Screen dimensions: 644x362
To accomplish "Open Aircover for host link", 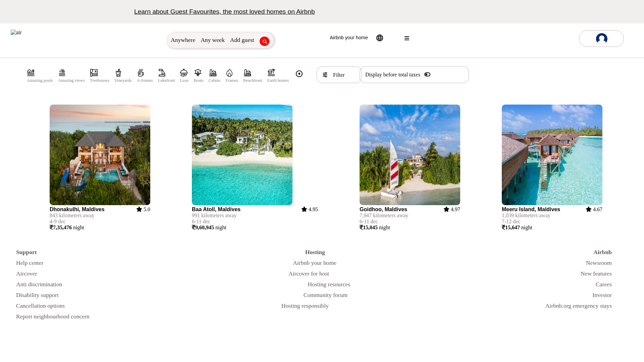I will [309, 274].
